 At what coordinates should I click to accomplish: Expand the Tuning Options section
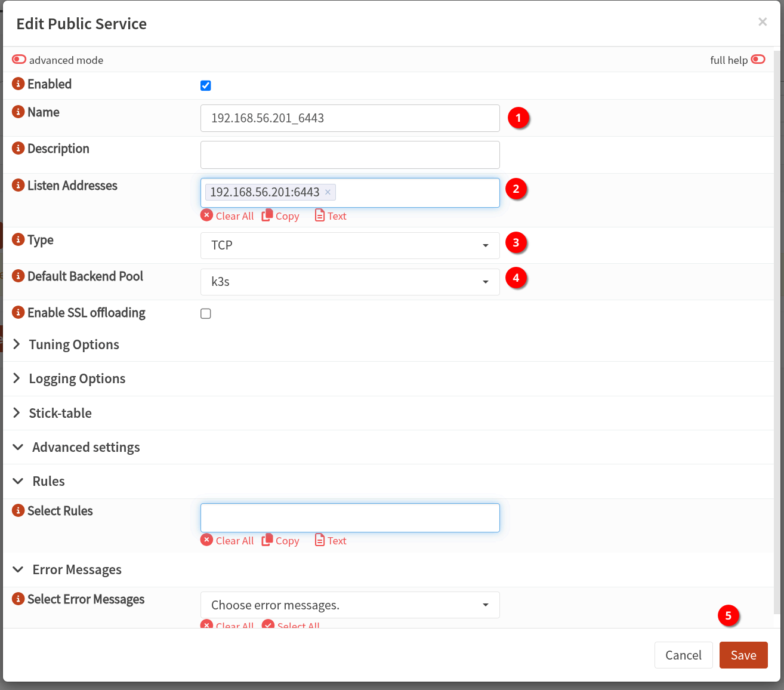click(x=73, y=344)
